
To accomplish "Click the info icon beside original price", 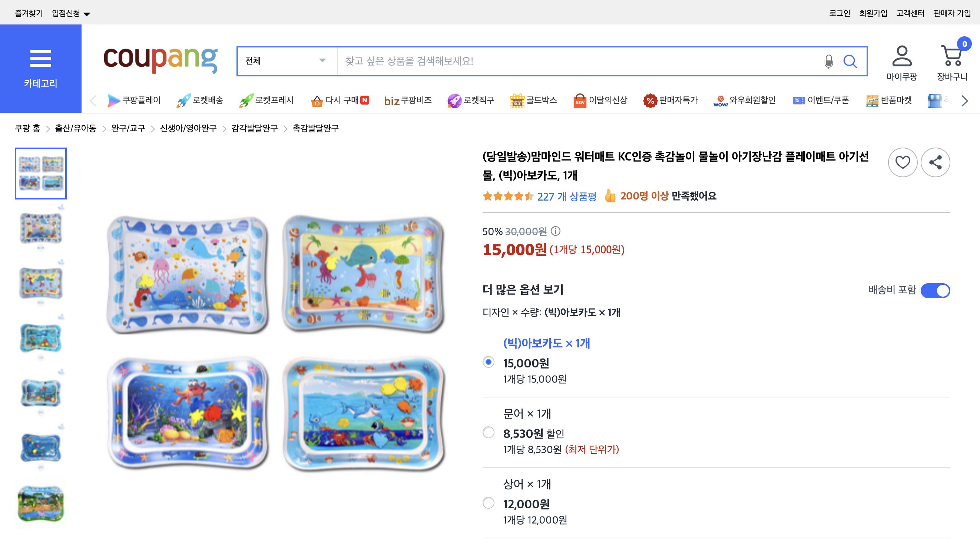I will click(556, 231).
